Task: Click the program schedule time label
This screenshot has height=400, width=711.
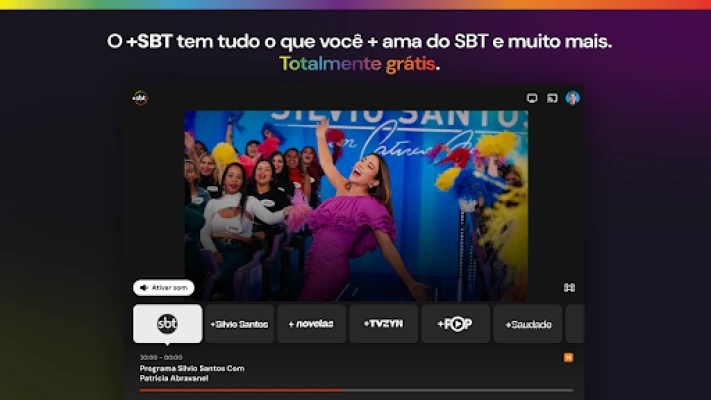Action: pos(161,357)
